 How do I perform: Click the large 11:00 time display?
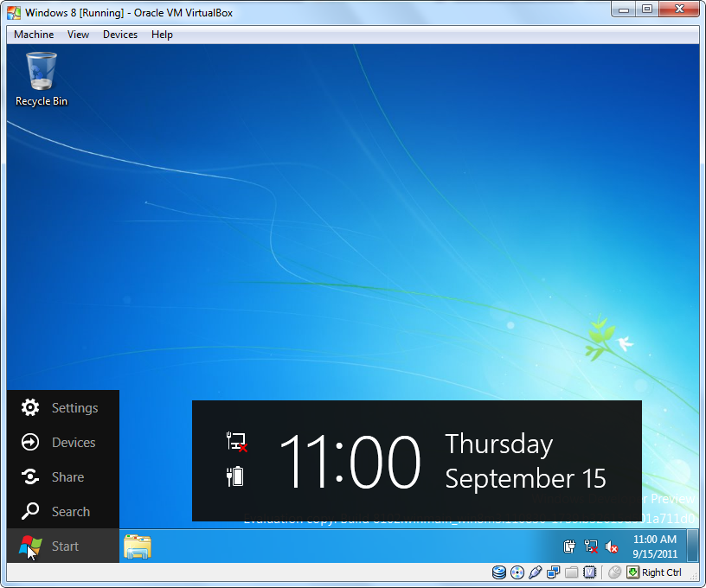point(350,462)
